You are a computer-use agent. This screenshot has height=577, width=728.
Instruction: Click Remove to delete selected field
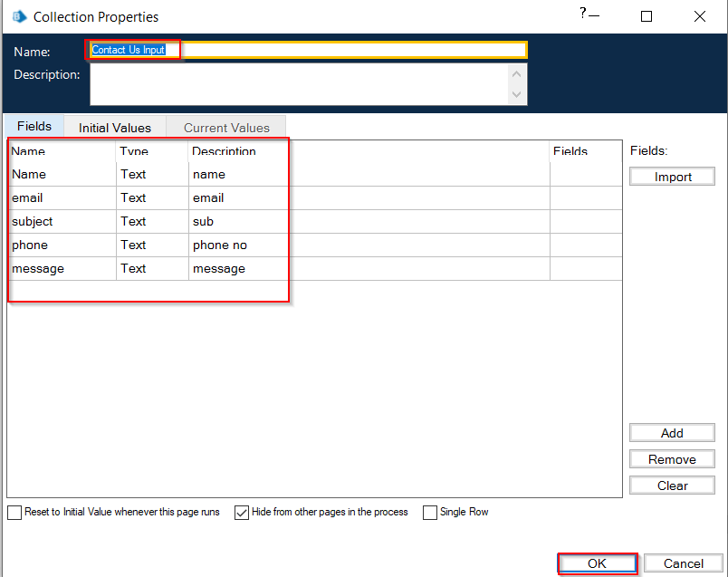672,459
